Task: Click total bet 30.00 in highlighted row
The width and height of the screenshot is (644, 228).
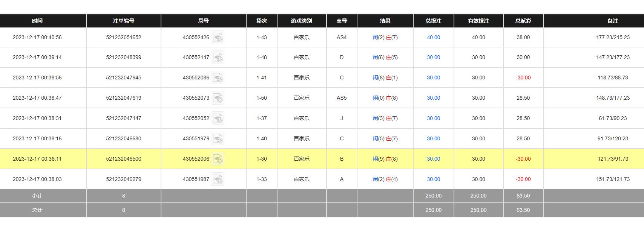Action: click(433, 159)
